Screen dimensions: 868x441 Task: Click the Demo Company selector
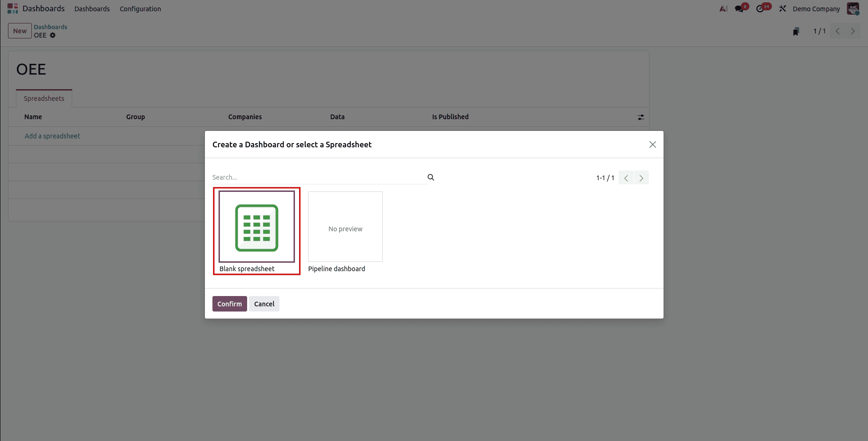[816, 8]
